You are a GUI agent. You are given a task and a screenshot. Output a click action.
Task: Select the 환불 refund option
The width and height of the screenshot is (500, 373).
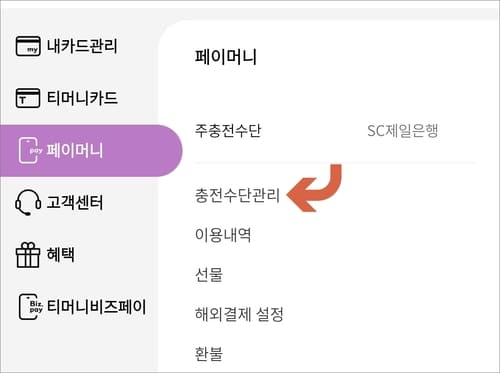point(209,354)
